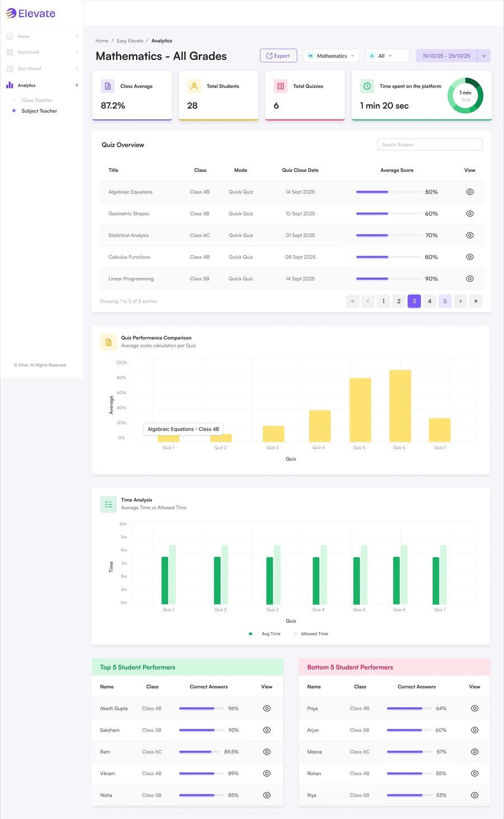
Task: Click the Avg Time legend item
Action: coord(265,634)
